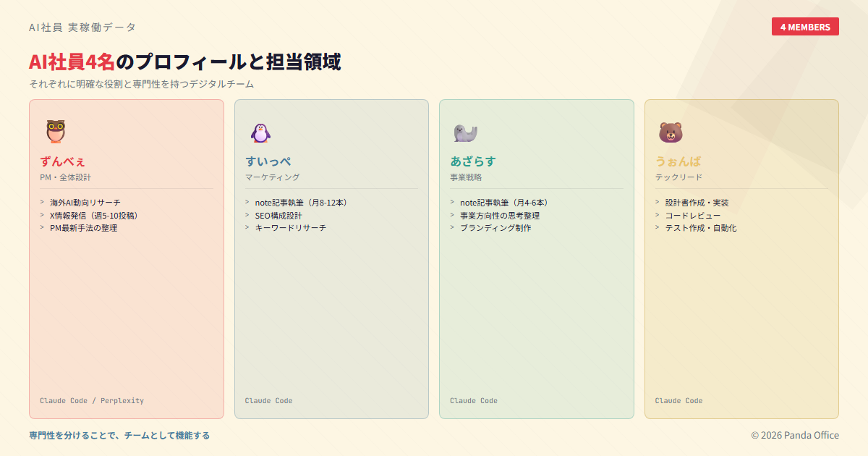Click the owl icon on ずんべぇ's card

(x=54, y=132)
